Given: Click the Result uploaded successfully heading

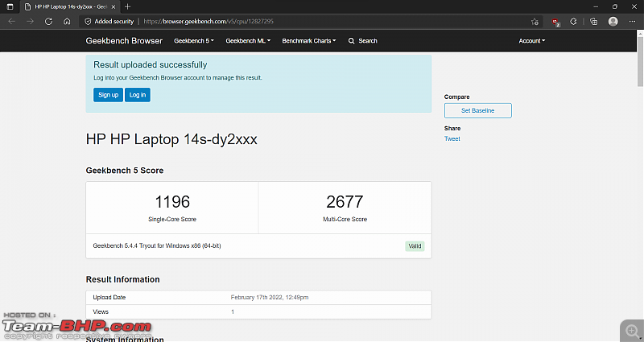Looking at the screenshot, I should pyautogui.click(x=151, y=64).
